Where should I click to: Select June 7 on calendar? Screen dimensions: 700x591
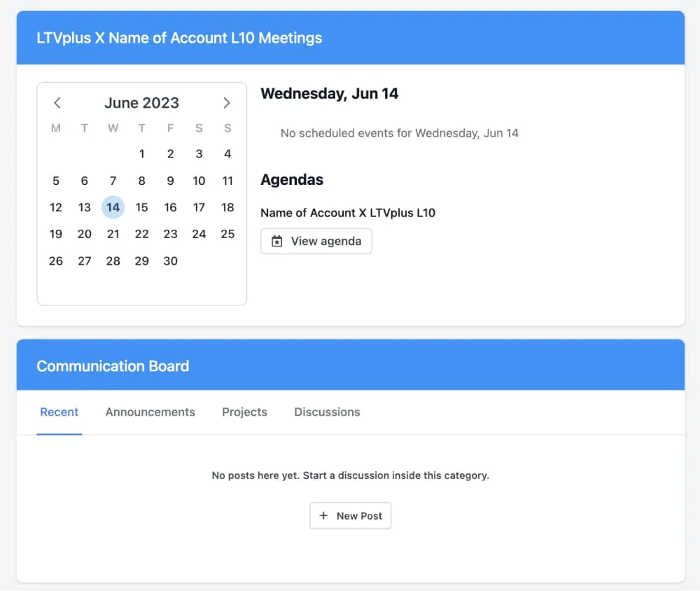(113, 181)
